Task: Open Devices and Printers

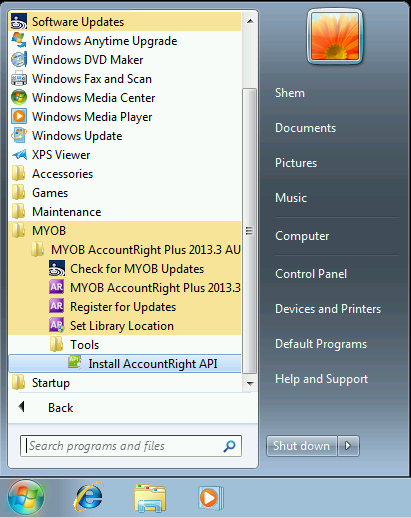Action: click(x=328, y=309)
